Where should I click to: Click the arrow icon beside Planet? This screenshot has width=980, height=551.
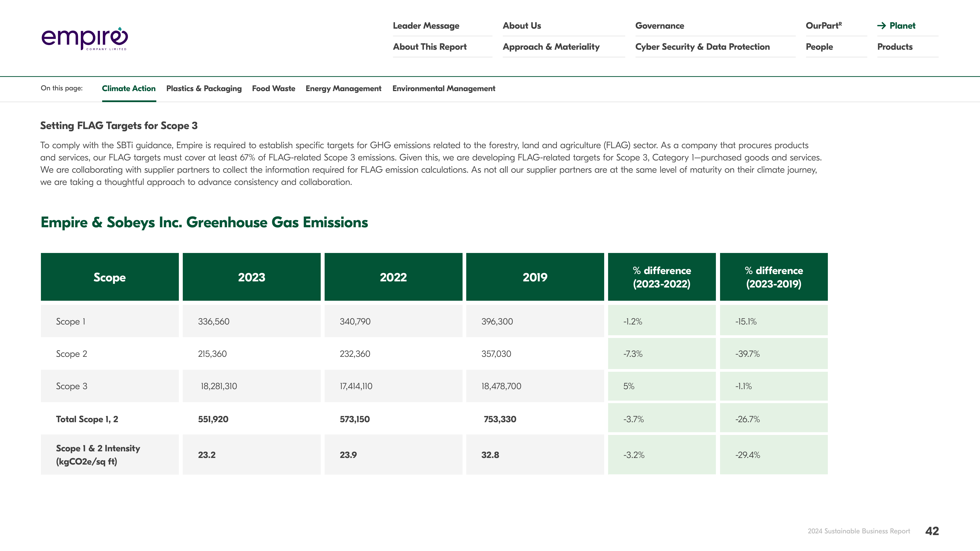pos(882,26)
